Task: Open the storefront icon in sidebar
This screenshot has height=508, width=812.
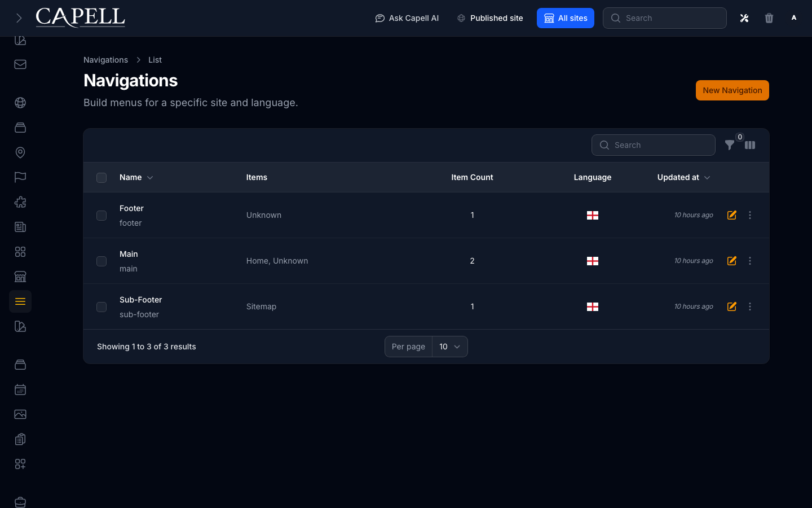Action: [20, 277]
